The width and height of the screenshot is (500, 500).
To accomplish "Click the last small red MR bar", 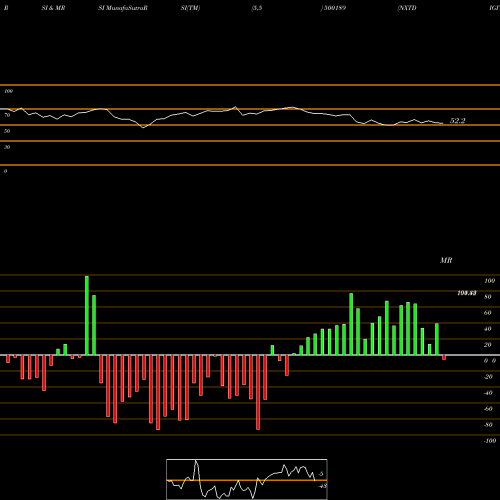I will pyautogui.click(x=444, y=357).
